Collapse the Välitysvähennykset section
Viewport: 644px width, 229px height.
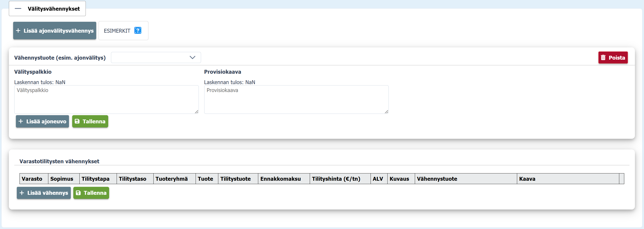click(x=47, y=9)
